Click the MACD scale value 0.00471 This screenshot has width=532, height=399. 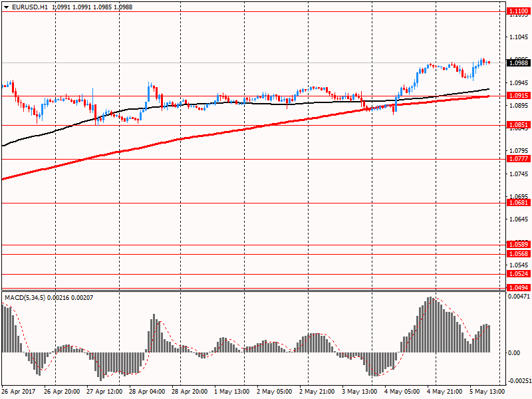[x=519, y=297]
